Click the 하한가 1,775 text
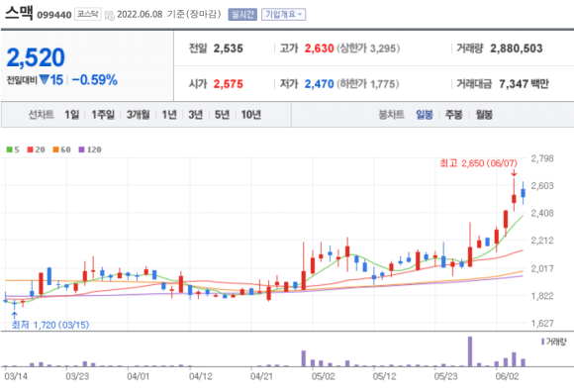Screen dimensions: 574x392 tap(368, 84)
